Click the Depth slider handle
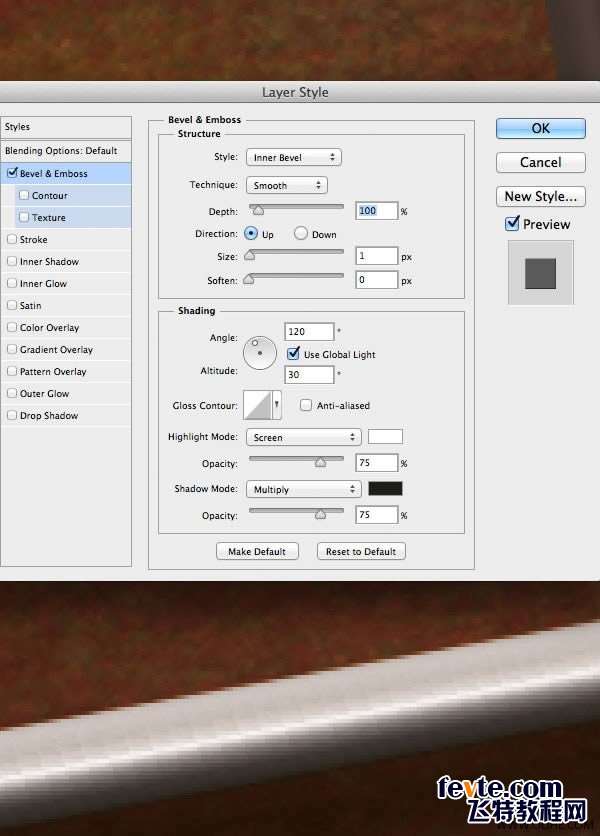Screen dimensions: 600x836 pos(258,210)
